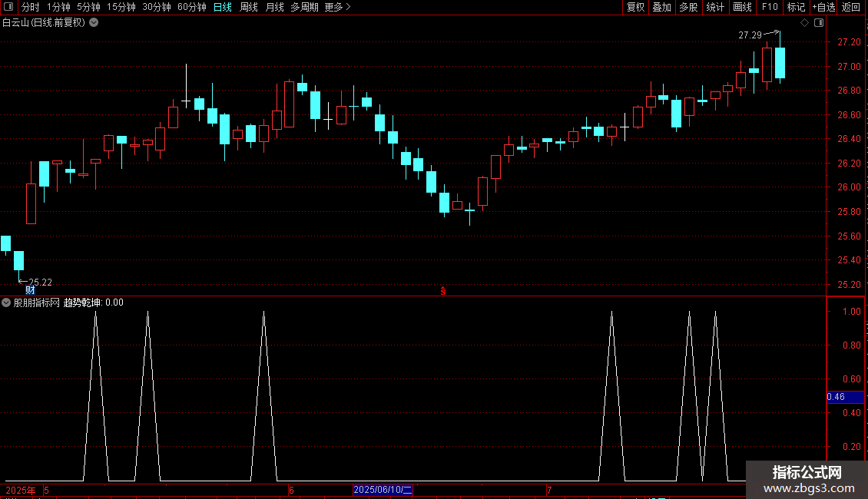Click the 1.00 indicator axis label

(x=851, y=312)
